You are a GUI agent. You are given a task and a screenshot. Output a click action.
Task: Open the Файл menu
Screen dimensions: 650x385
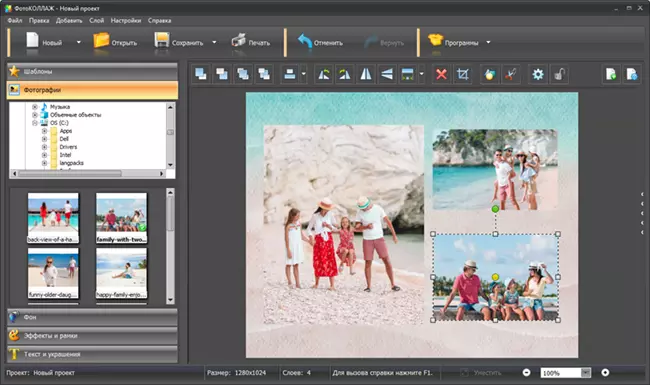click(15, 20)
